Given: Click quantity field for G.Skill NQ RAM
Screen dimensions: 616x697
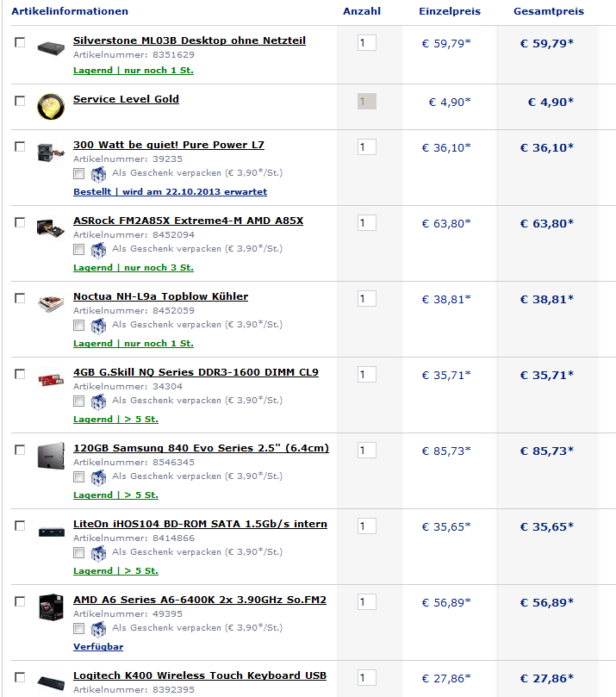Looking at the screenshot, I should pyautogui.click(x=367, y=374).
